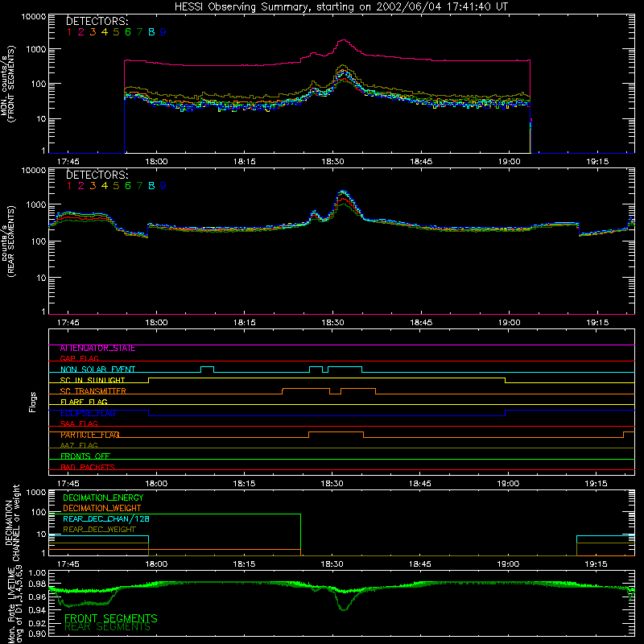This screenshot has height=644, width=644.
Task: Click detector number 1 in front segments legend
Action: click(x=69, y=32)
